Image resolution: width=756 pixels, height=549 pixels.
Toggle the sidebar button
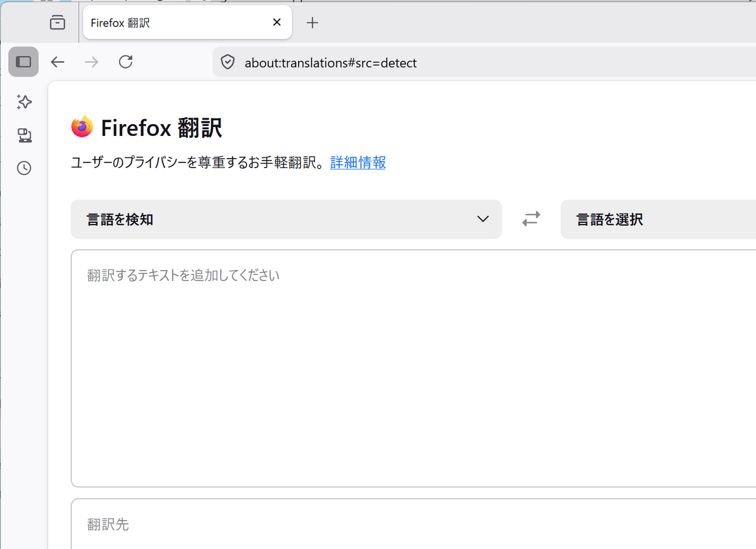click(23, 62)
